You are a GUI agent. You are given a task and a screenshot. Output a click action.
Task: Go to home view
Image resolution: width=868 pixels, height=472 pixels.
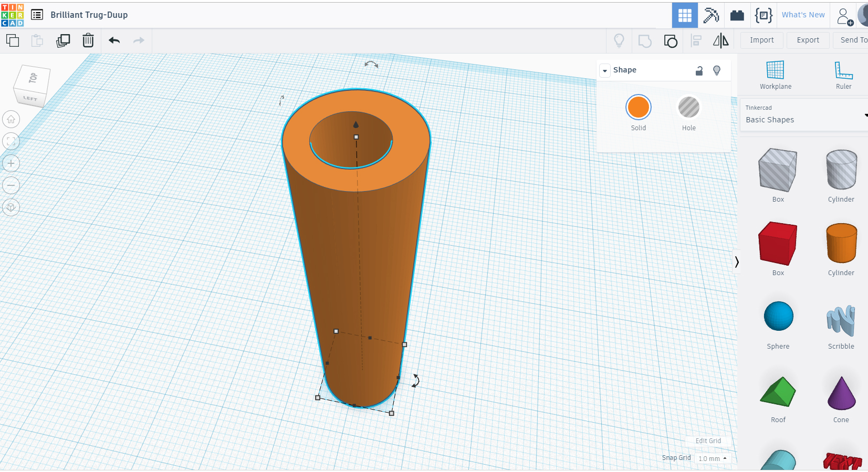11,120
